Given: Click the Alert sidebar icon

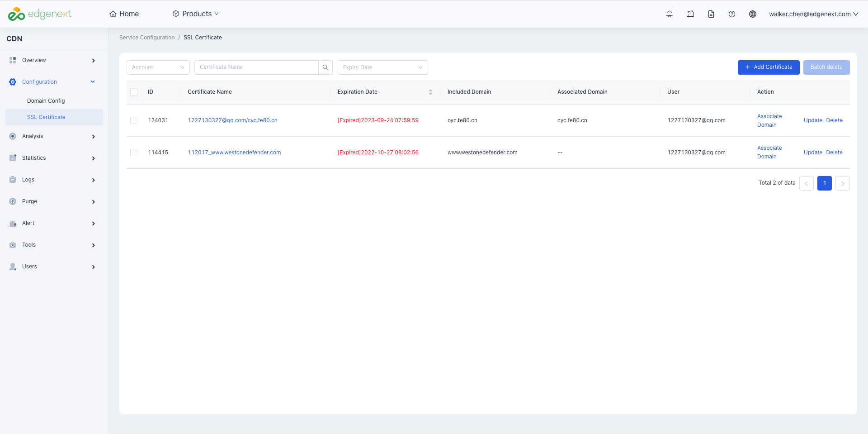Looking at the screenshot, I should point(13,223).
